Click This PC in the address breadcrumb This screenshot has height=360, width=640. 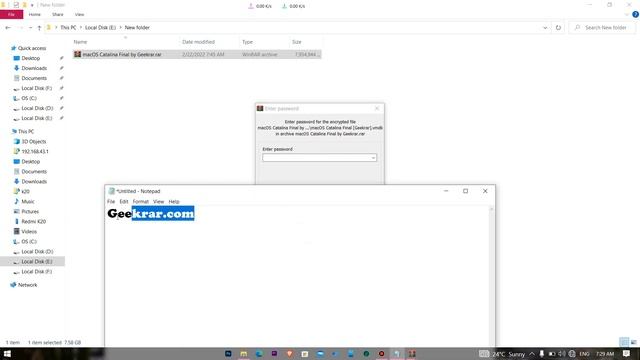tap(68, 28)
